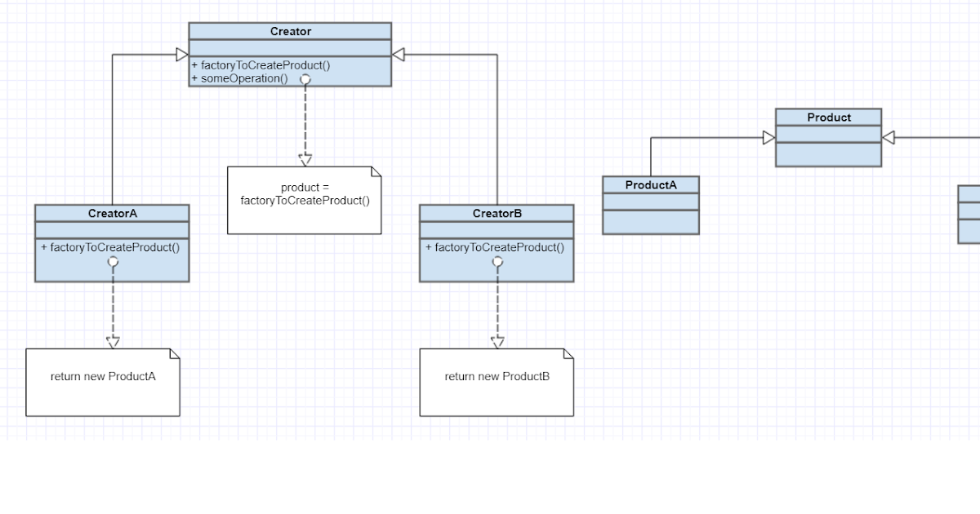Click the circle connector below CreatorB's method

pyautogui.click(x=497, y=261)
